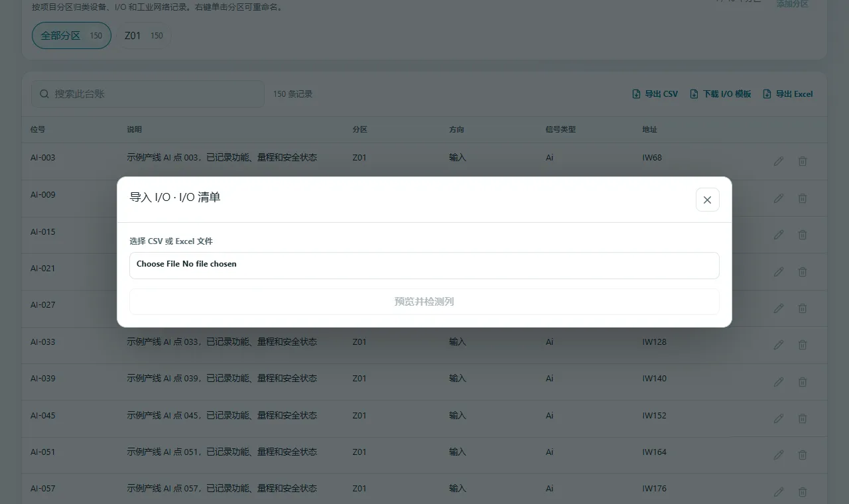This screenshot has width=849, height=504.
Task: Click the 信号类型 column header
Action: click(560, 129)
